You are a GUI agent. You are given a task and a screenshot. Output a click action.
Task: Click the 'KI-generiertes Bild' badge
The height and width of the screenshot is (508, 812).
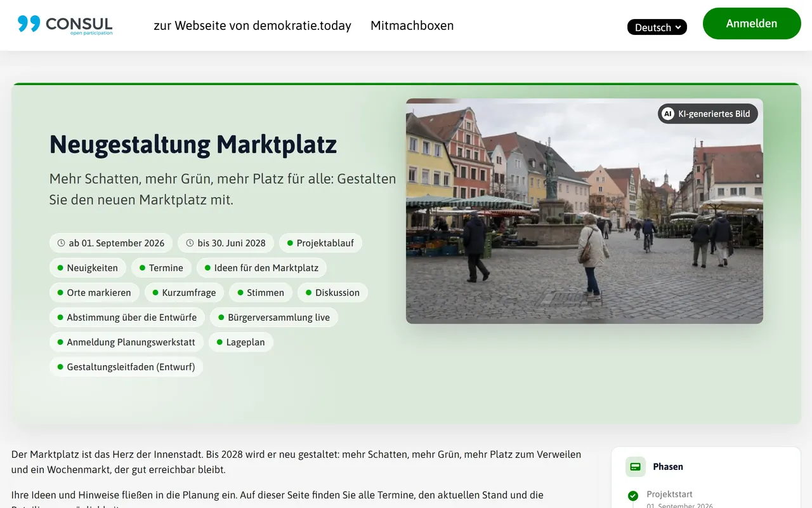tap(708, 114)
